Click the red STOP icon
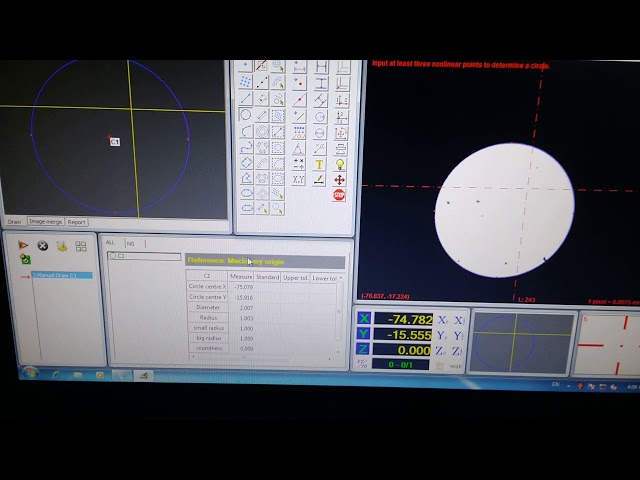 339,195
